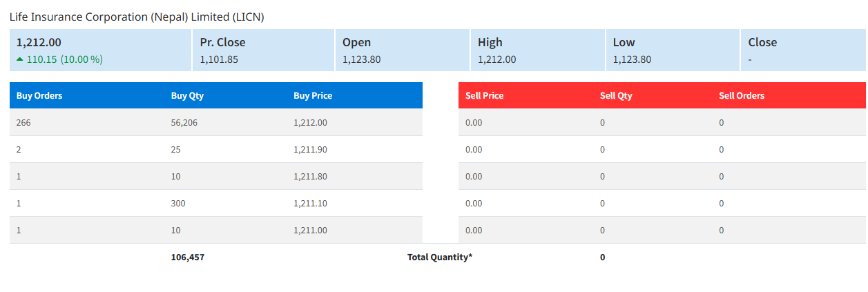The width and height of the screenshot is (868, 292).
Task: Select the Low price panel
Action: point(673,50)
